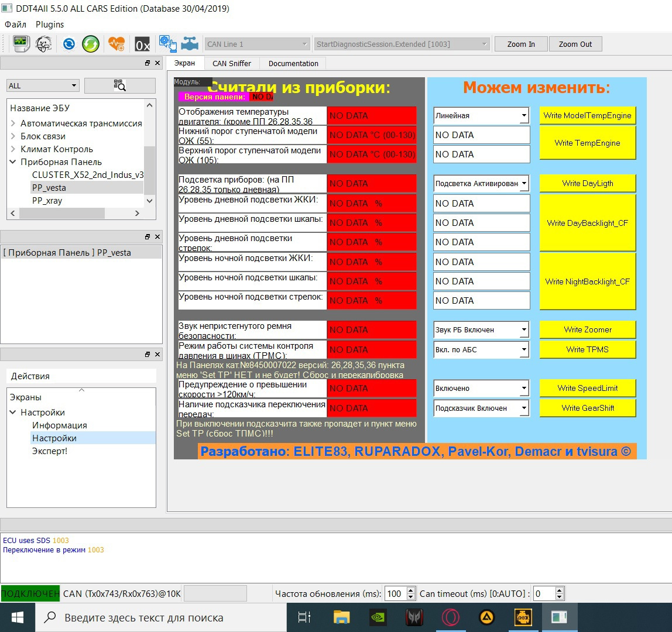Click Write GearShift button
Viewport: 672px width, 632px height.
pos(587,408)
